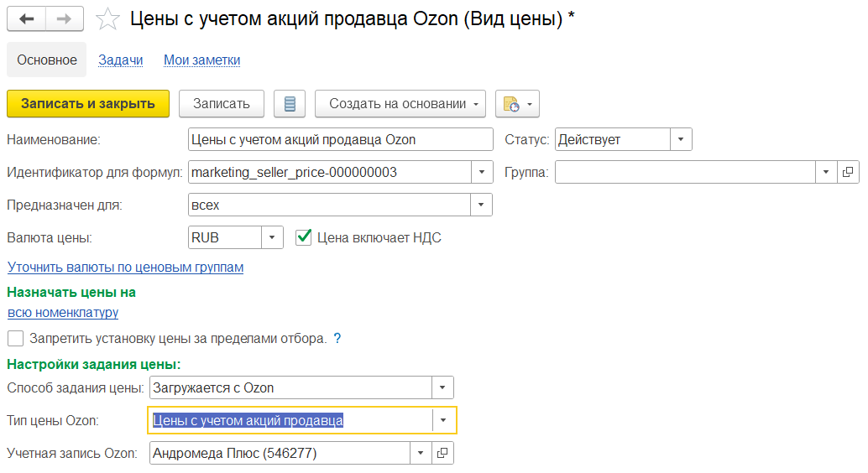This screenshot has width=868, height=473.
Task: Open the Учетная запись Ozon record icon
Action: point(442,453)
